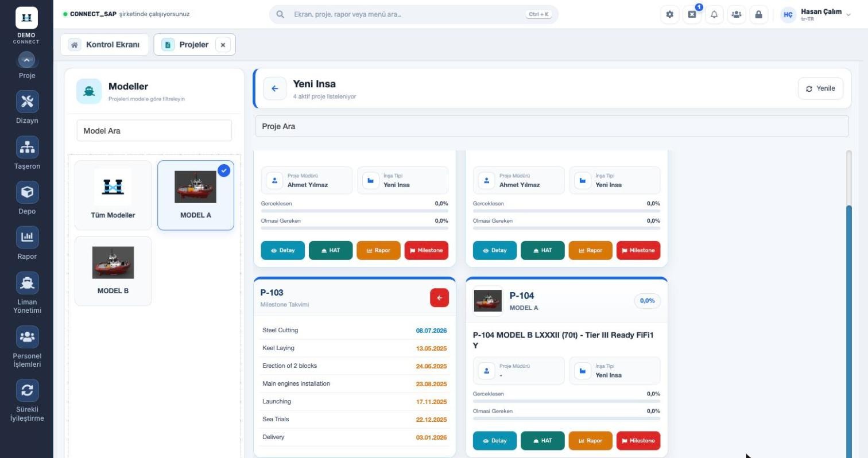Open the Depo sidebar module
Screen dimensions: 868x458
(27, 198)
